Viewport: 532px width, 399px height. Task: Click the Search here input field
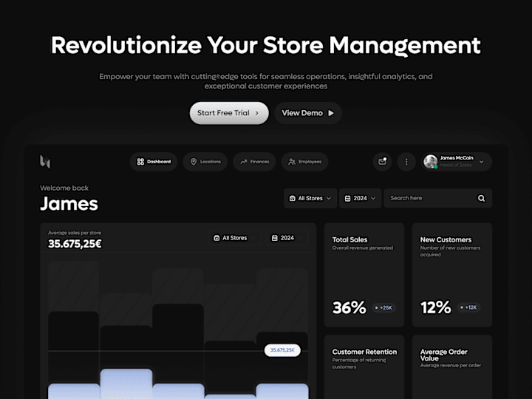(438, 198)
